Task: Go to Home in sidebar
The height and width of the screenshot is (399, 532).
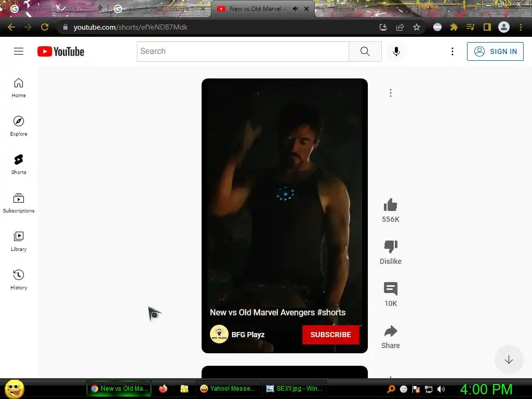Action: [19, 88]
